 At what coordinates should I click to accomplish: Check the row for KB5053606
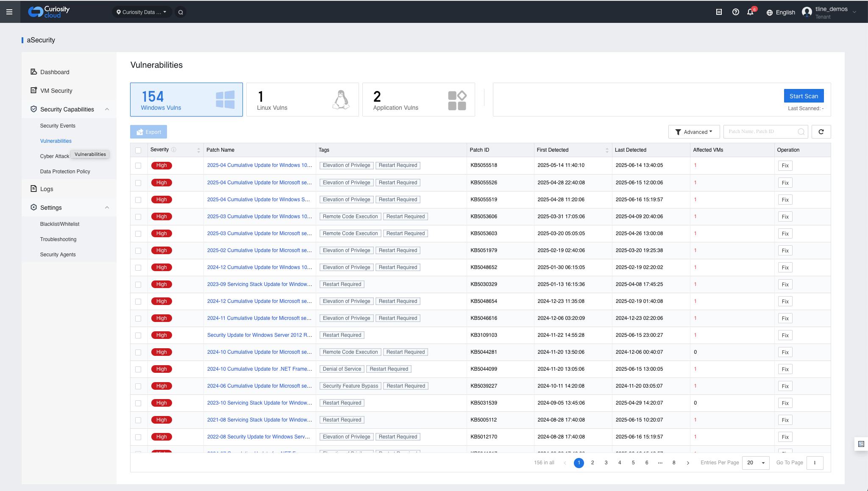[x=138, y=216]
